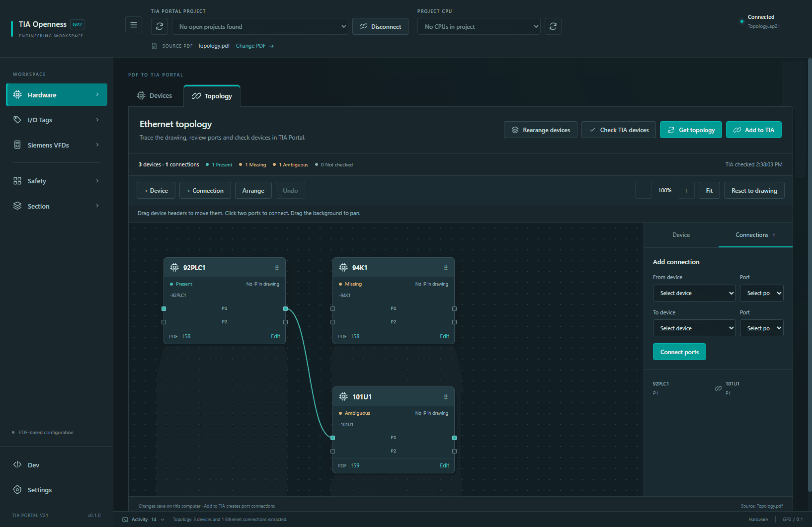Click the Change PDF link
812x527 pixels.
[x=255, y=46]
